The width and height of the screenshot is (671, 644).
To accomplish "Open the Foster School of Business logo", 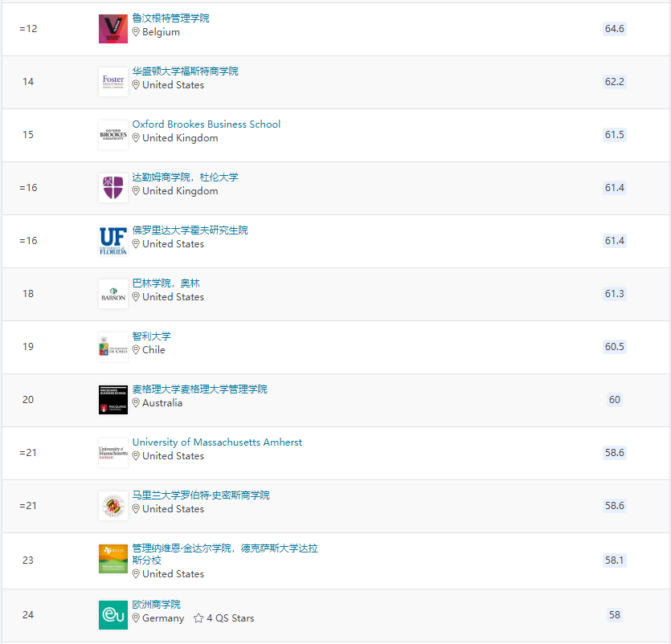I will (113, 82).
